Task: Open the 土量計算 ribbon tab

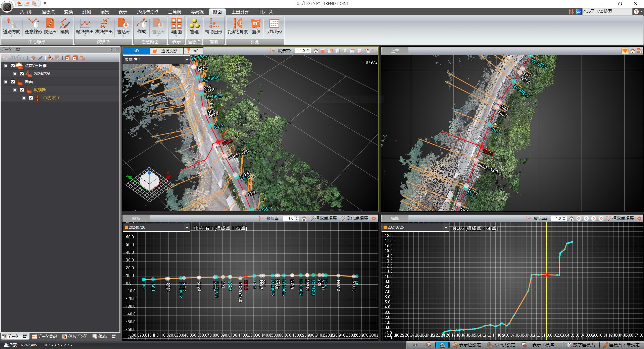Action: click(240, 12)
